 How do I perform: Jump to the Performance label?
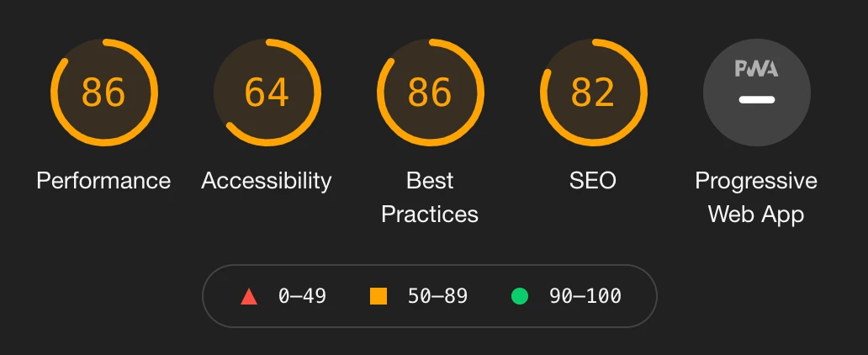pos(103,181)
